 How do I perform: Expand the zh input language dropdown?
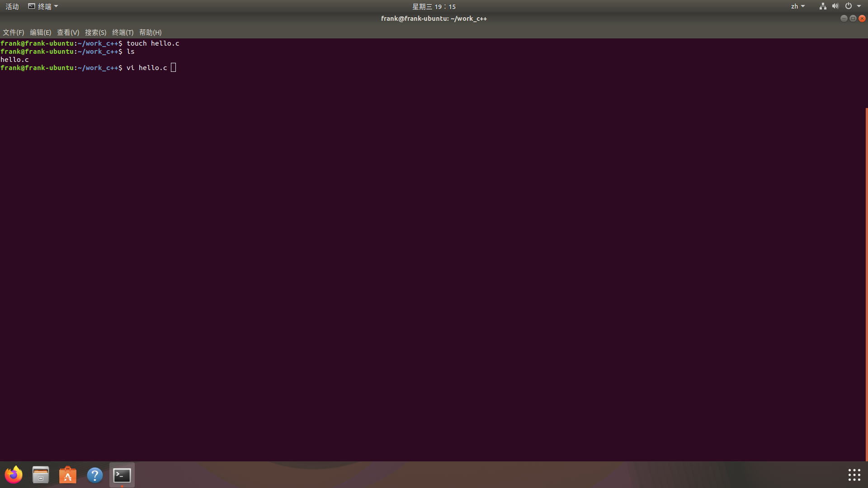pos(797,6)
